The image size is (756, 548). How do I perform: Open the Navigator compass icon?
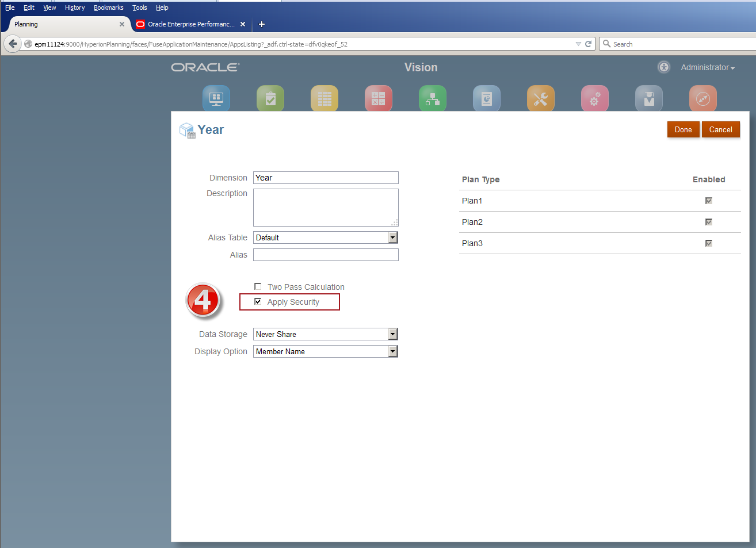[703, 98]
